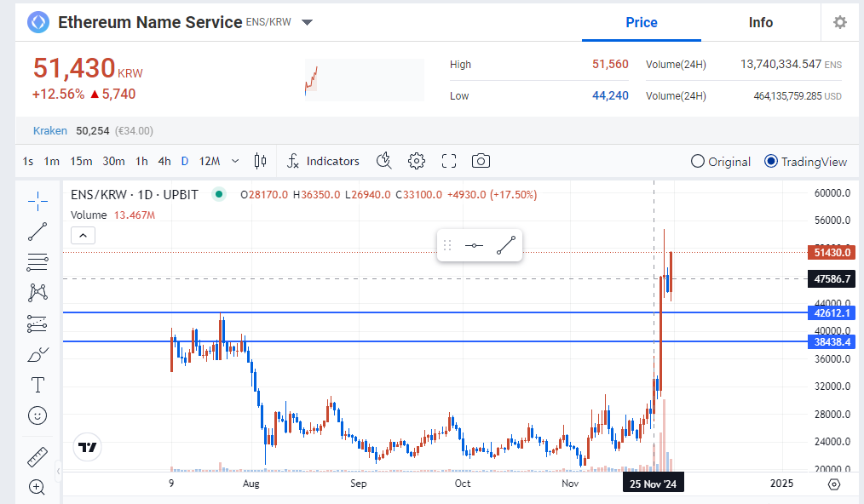Image resolution: width=864 pixels, height=504 pixels.
Task: Open the Fibonacci retracement lines tool
Action: click(37, 262)
